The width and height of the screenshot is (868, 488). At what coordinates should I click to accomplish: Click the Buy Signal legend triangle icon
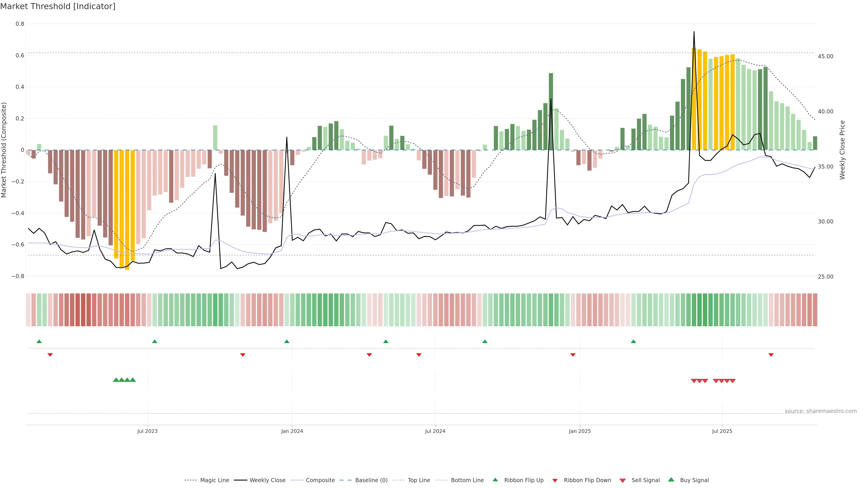click(671, 480)
